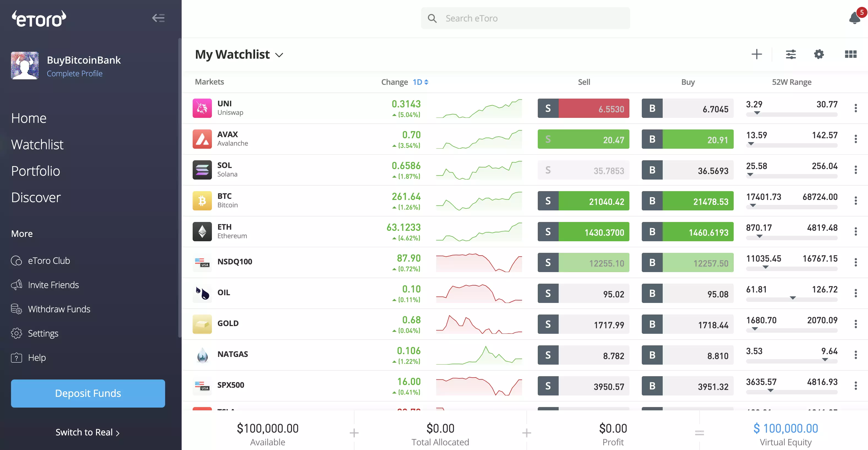Open the ETH price chart sparkline

point(479,232)
